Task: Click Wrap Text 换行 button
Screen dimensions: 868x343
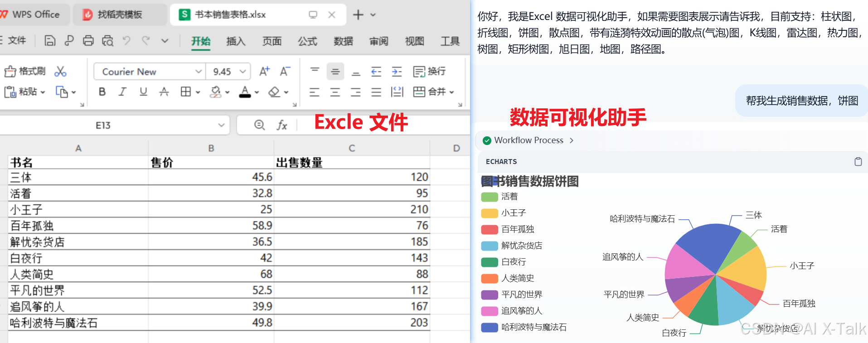Action: pyautogui.click(x=429, y=72)
